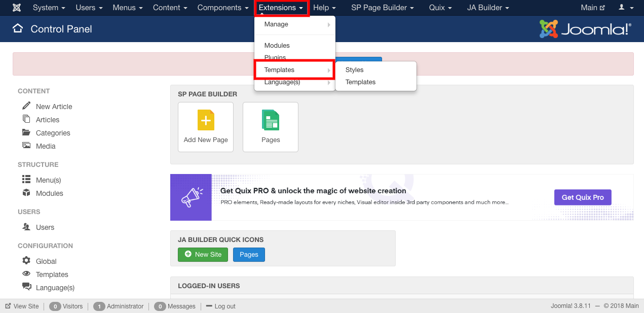
Task: Click the Pages tile in SP Page Builder
Action: point(271,127)
